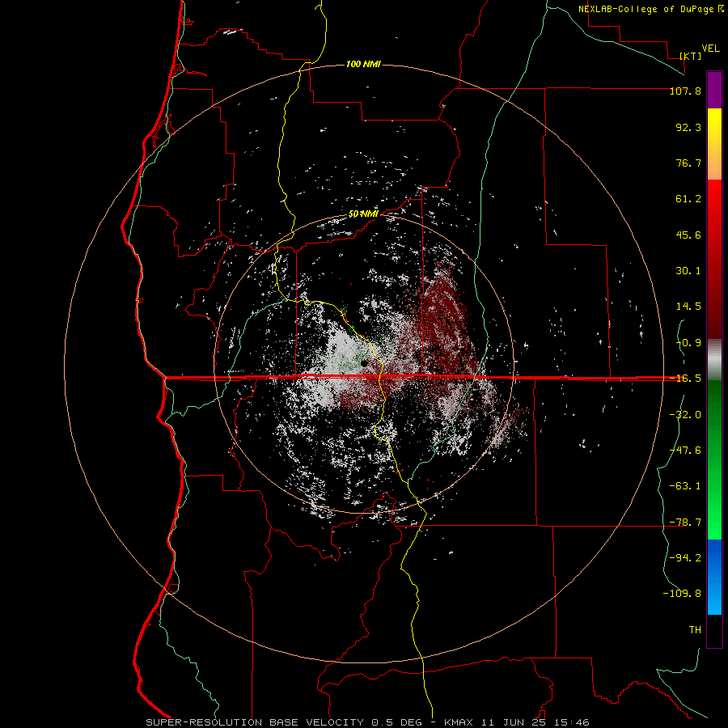Click the 76.7 velocity scale value
Viewport: 728px width, 728px height.
point(688,163)
